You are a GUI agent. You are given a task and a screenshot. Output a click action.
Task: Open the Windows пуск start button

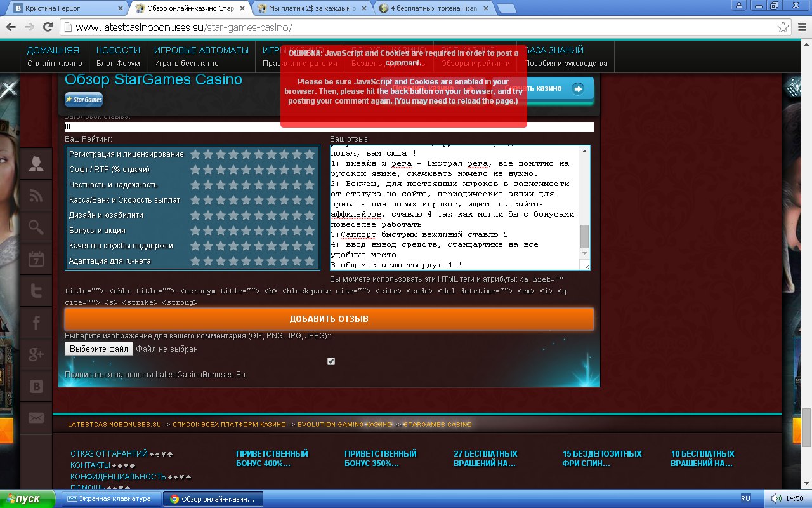pyautogui.click(x=22, y=499)
